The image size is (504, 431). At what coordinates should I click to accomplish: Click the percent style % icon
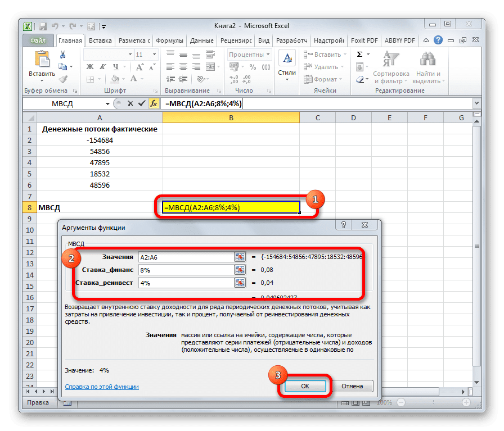(253, 67)
